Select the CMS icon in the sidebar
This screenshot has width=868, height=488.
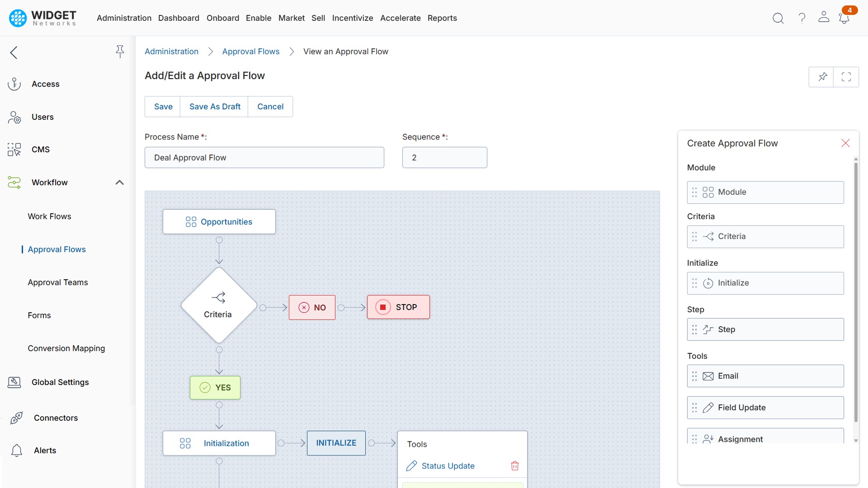click(x=14, y=150)
